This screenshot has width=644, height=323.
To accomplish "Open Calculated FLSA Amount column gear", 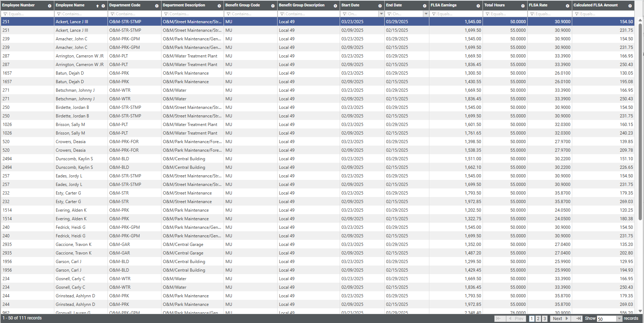I will pos(630,6).
